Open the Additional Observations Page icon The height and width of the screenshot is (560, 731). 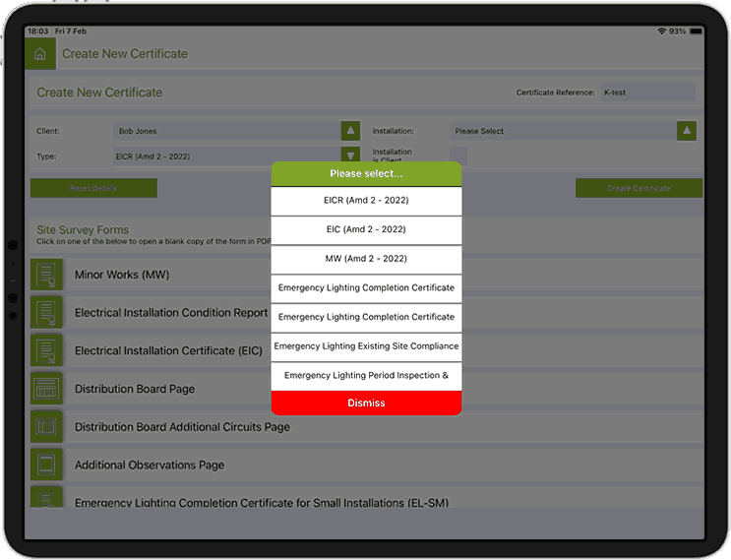click(x=46, y=465)
